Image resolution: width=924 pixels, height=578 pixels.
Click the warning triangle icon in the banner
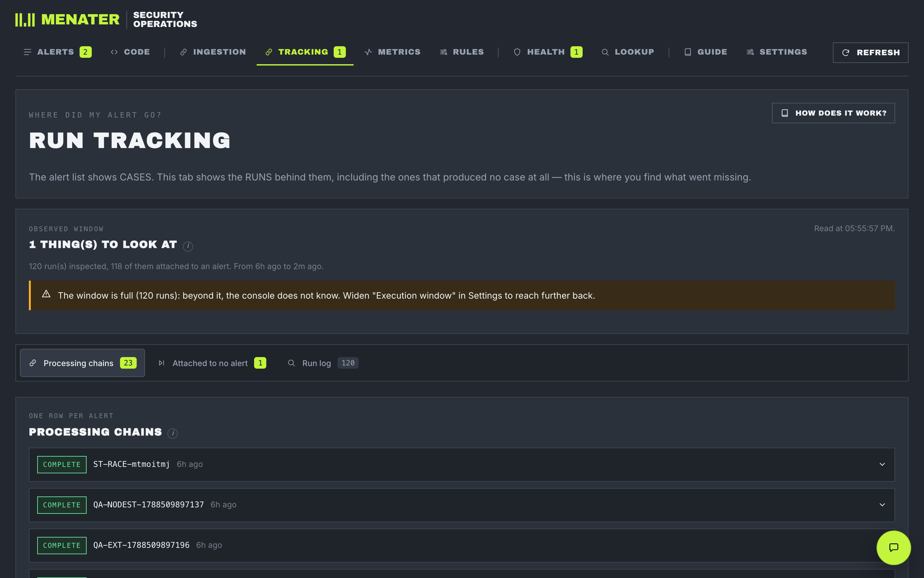46,294
